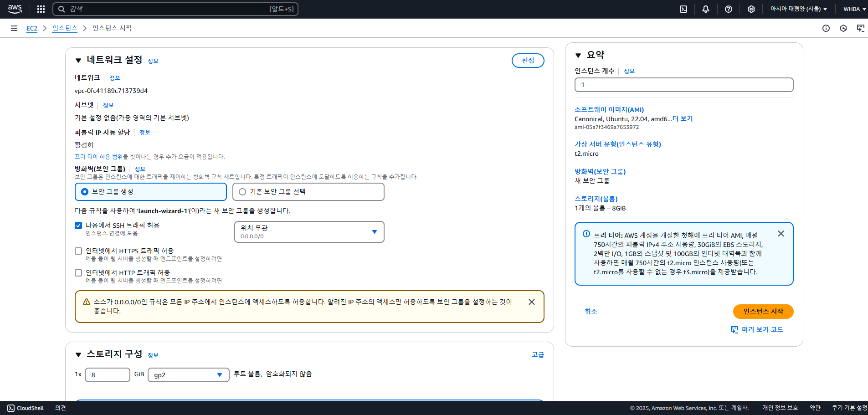Viewport: 868px width, 415px height.
Task: Click the hexagon clock icon near top right
Action: pos(843,28)
